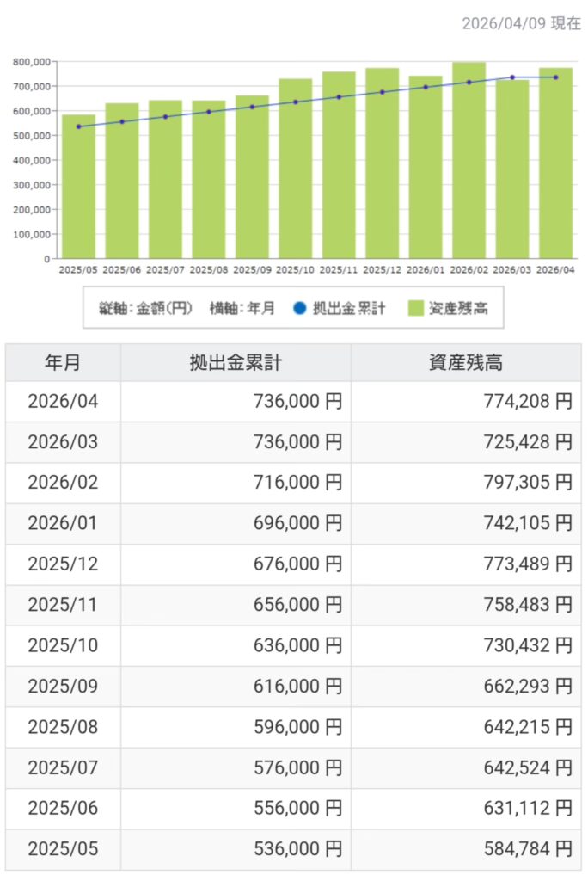Viewport: 588px width, 881px height.
Task: Click the blue 拠出金累計 legend dot
Action: click(x=300, y=308)
